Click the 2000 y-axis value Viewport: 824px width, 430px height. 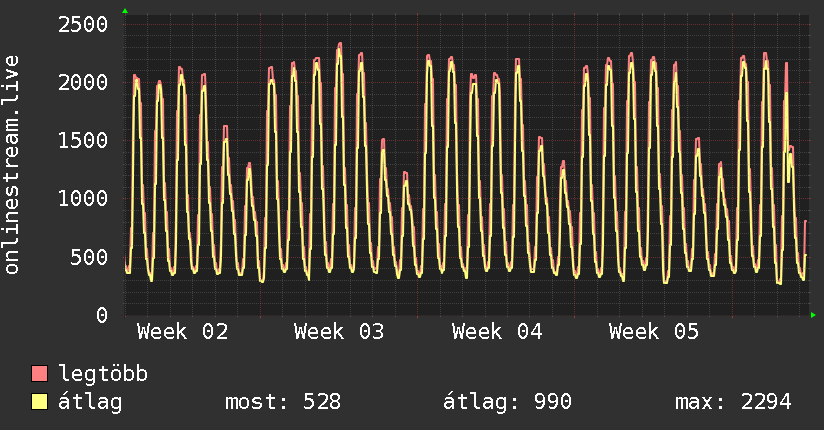83,82
